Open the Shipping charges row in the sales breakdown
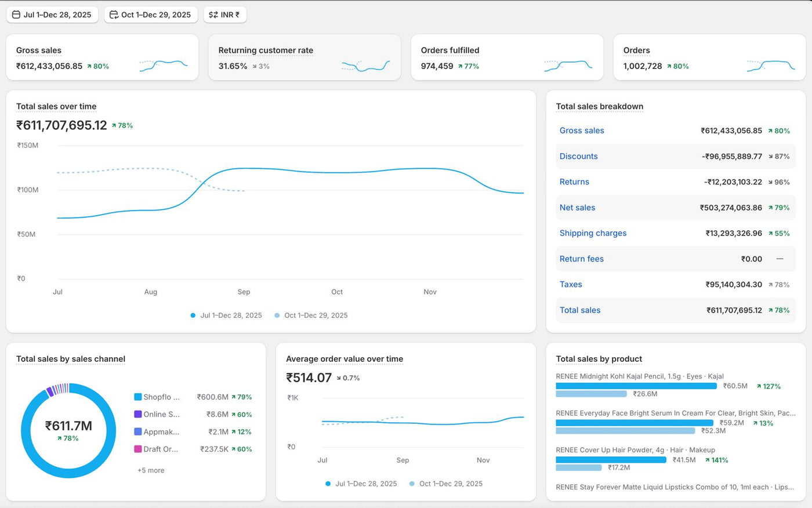This screenshot has width=812, height=508. point(676,233)
